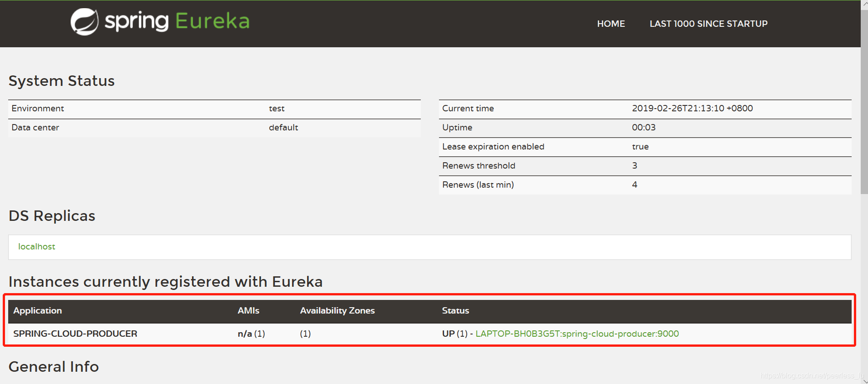Select the renews last min value 4
This screenshot has width=868, height=384.
[x=635, y=185]
